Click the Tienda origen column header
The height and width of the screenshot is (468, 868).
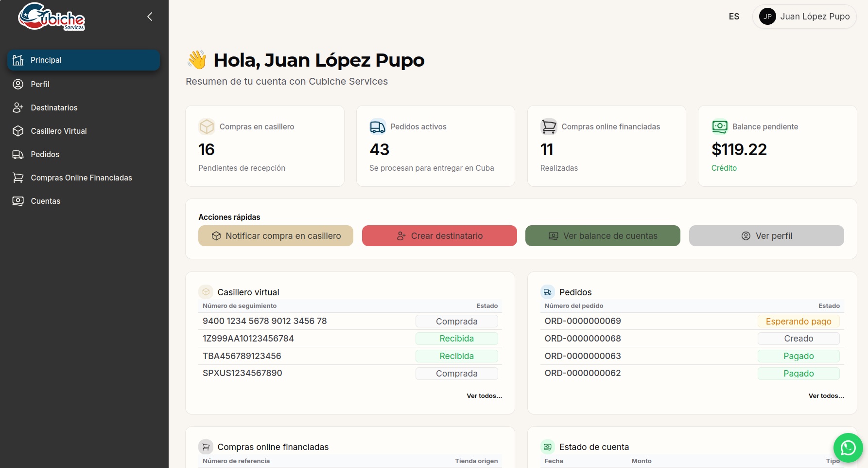[x=476, y=461]
